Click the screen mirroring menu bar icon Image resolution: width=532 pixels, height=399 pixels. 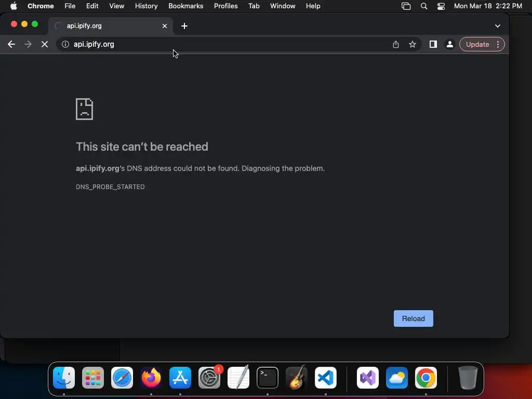click(x=406, y=6)
